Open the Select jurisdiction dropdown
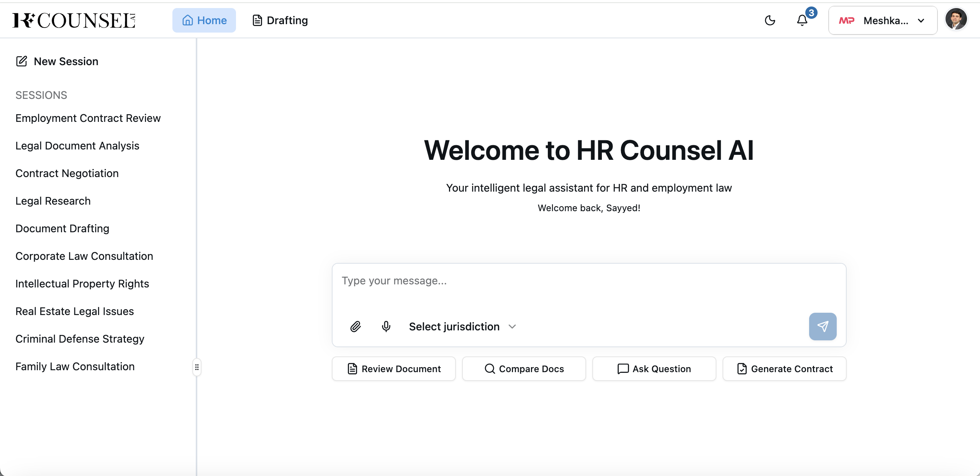Viewport: 980px width, 476px height. click(454, 327)
